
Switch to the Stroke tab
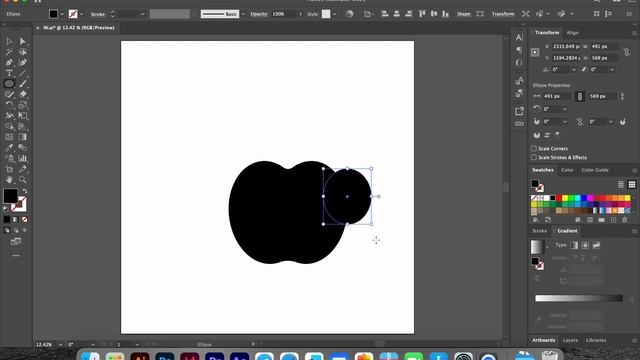(539, 231)
